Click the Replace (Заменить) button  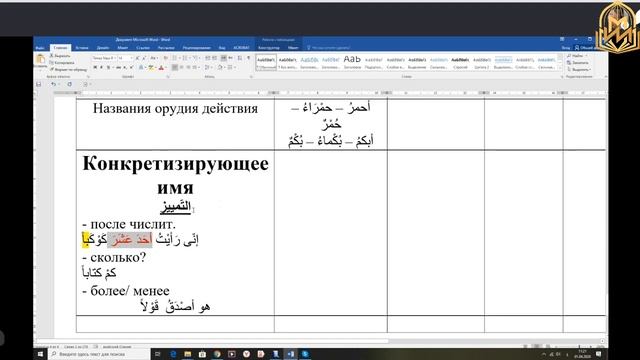[578, 62]
